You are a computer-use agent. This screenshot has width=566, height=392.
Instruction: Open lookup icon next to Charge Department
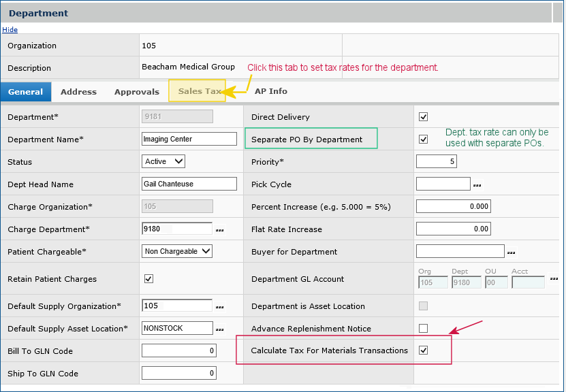pyautogui.click(x=219, y=230)
